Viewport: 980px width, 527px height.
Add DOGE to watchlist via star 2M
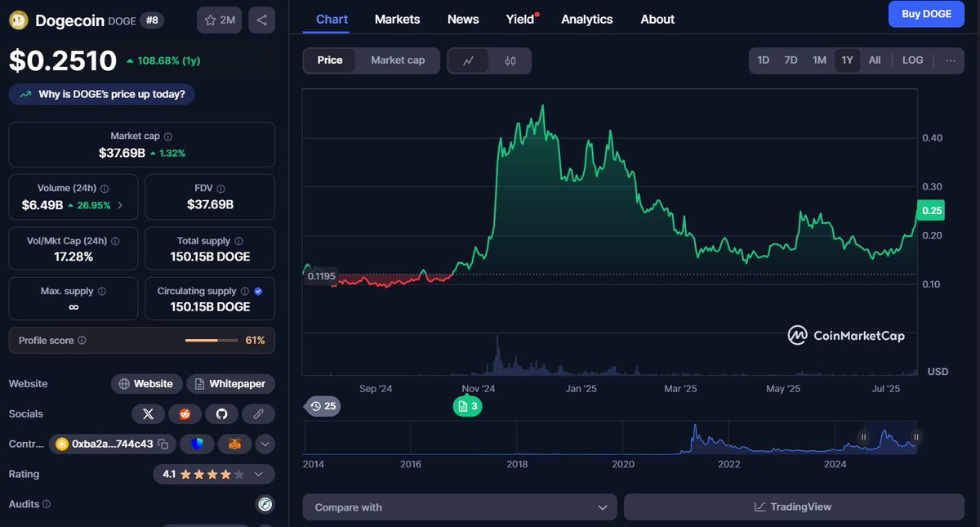pos(219,20)
